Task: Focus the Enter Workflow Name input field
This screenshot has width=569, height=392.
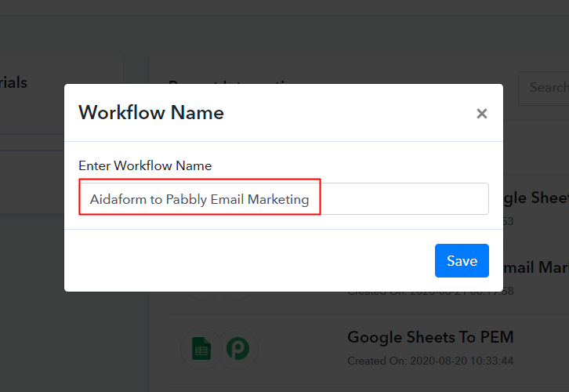Action: [284, 199]
